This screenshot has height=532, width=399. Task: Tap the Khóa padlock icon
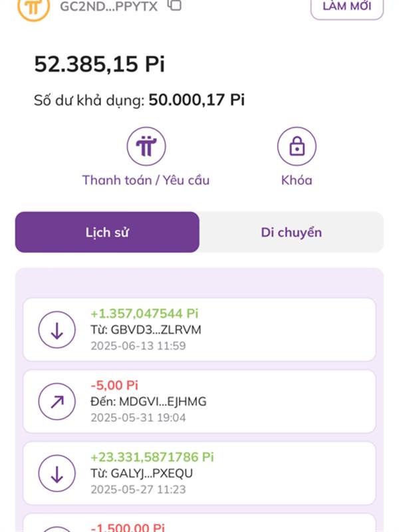coord(297,146)
